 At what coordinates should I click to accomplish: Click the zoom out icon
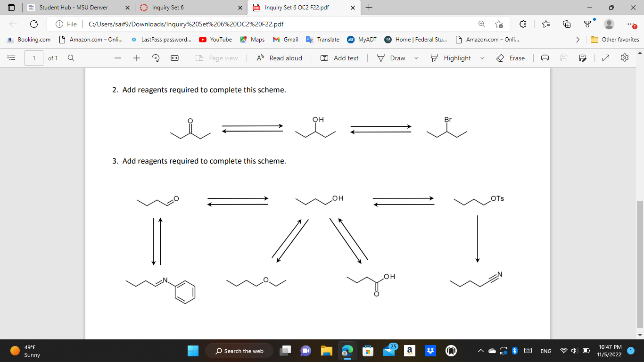[x=117, y=58]
